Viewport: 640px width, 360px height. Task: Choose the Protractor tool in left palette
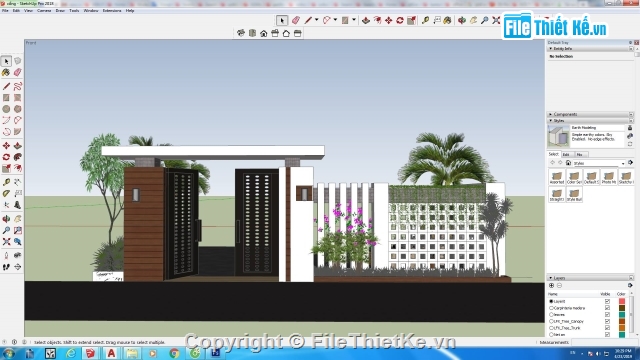pyautogui.click(x=6, y=193)
